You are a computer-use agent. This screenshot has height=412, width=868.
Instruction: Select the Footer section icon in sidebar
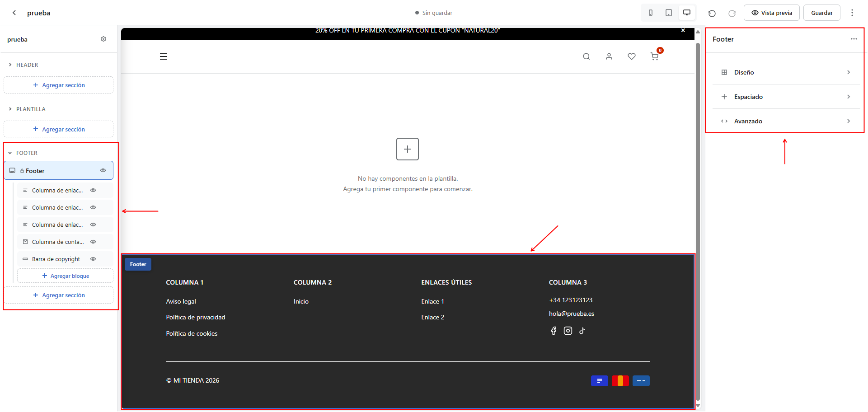coord(12,170)
